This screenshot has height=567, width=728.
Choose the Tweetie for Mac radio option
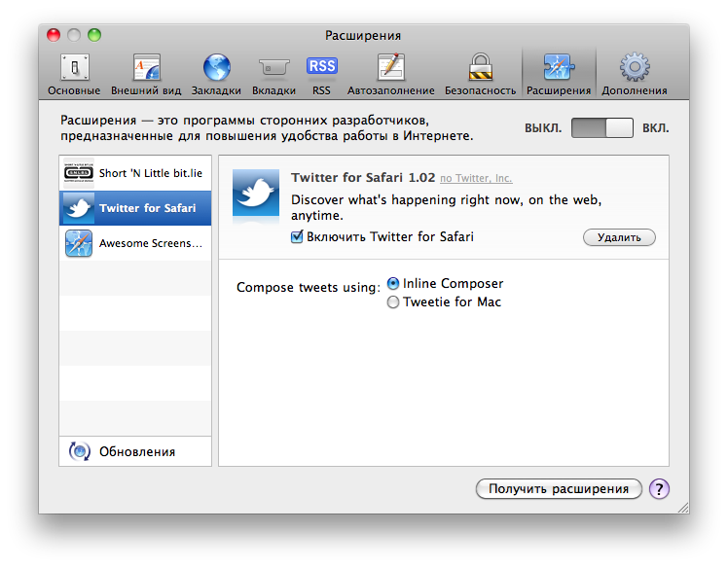pyautogui.click(x=393, y=302)
